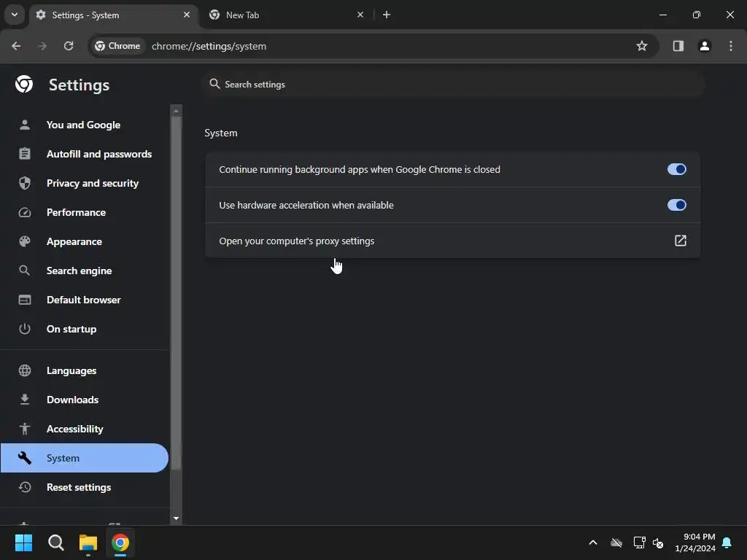
Task: Click the Chrome site info chip
Action: tap(117, 46)
